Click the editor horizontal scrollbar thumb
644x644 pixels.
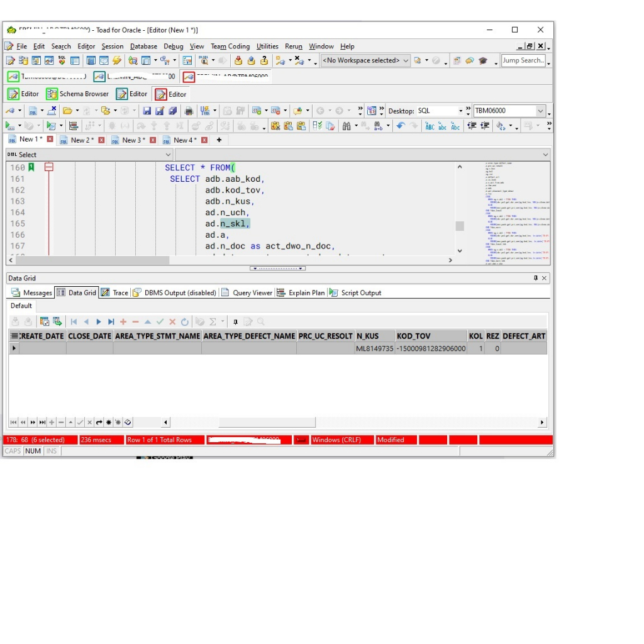[92, 260]
